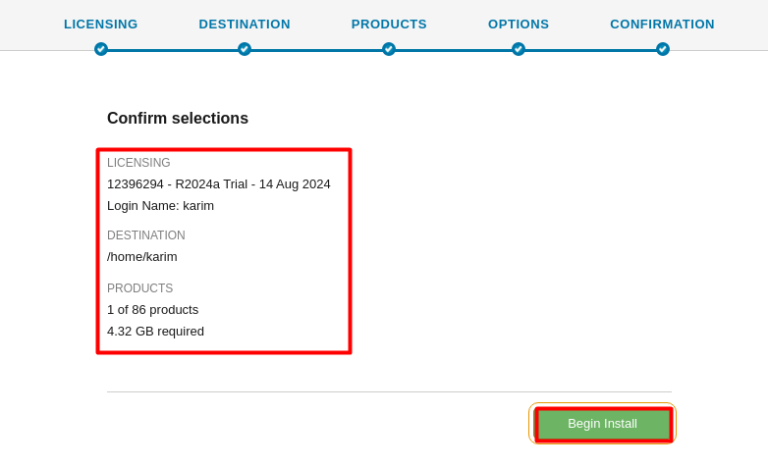Viewport: 768px width, 466px height.
Task: Go to the LICENSING step tab
Action: [x=101, y=24]
